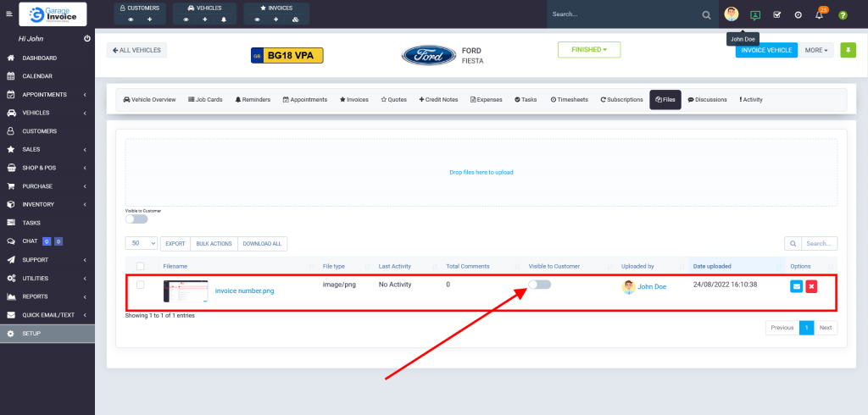Switch to the Reminders tab
The height and width of the screenshot is (415, 868).
point(253,100)
